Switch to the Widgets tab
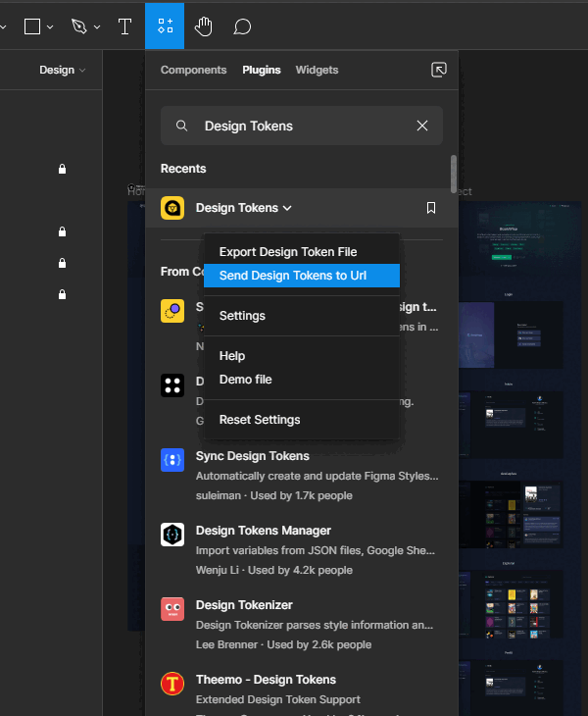588x716 pixels. [x=318, y=70]
